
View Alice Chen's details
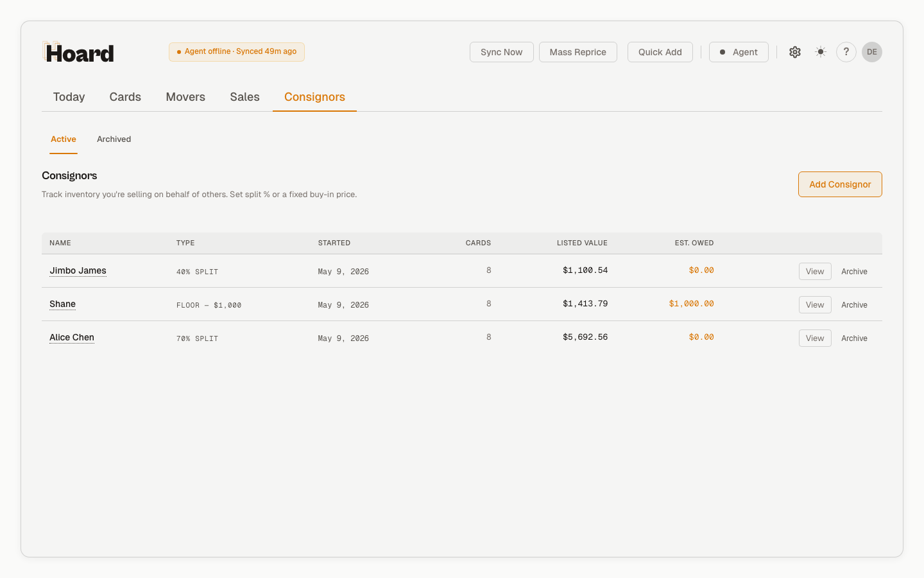pos(815,338)
